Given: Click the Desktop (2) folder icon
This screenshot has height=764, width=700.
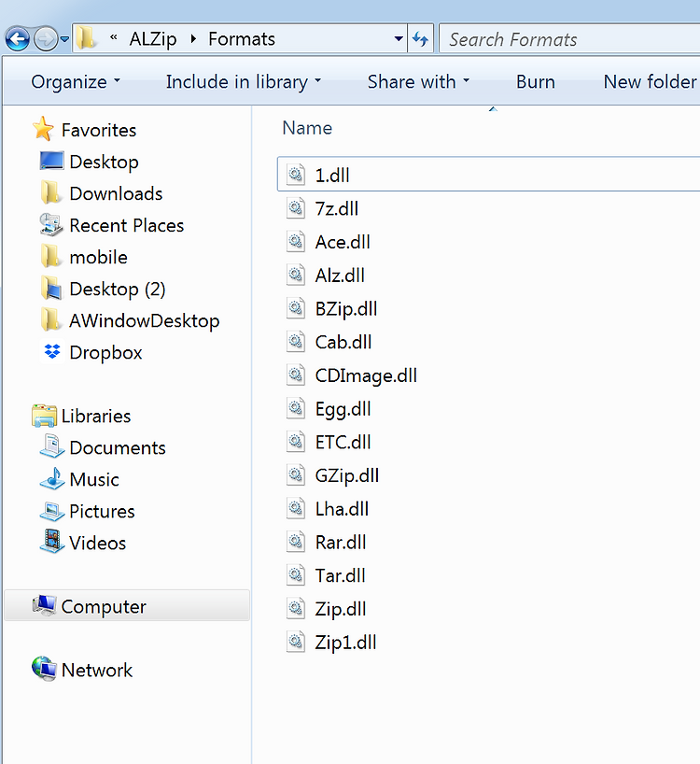Looking at the screenshot, I should click(x=51, y=289).
